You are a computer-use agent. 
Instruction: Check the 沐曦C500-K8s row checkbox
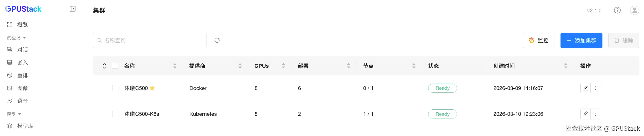click(x=115, y=114)
